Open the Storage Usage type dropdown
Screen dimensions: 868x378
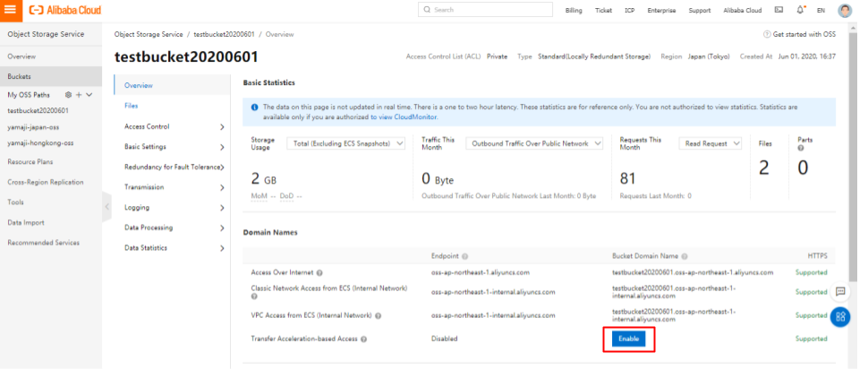[x=345, y=143]
